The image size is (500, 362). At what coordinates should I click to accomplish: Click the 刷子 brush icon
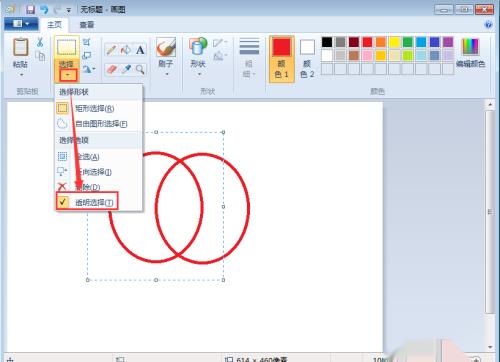pos(166,47)
